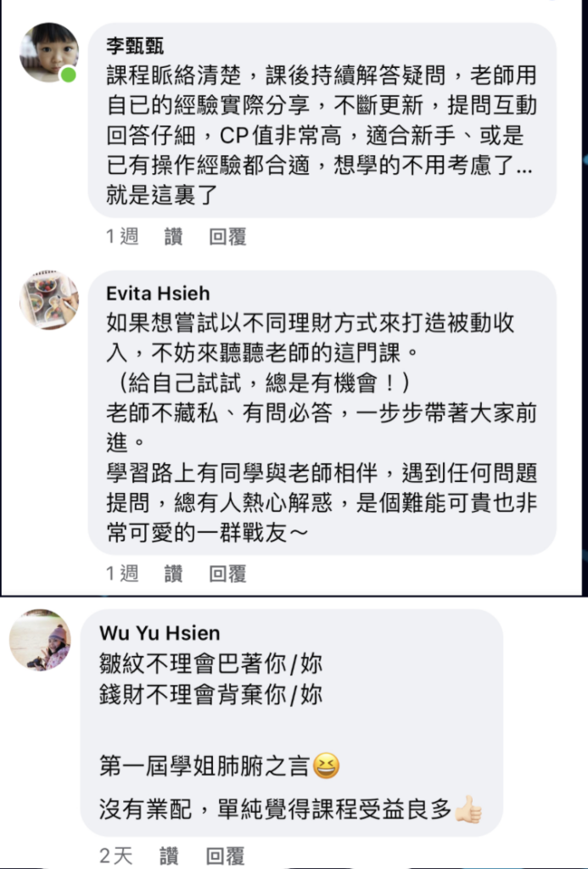Image resolution: width=588 pixels, height=869 pixels.
Task: Open the Evita Hsieh name link
Action: 158,293
